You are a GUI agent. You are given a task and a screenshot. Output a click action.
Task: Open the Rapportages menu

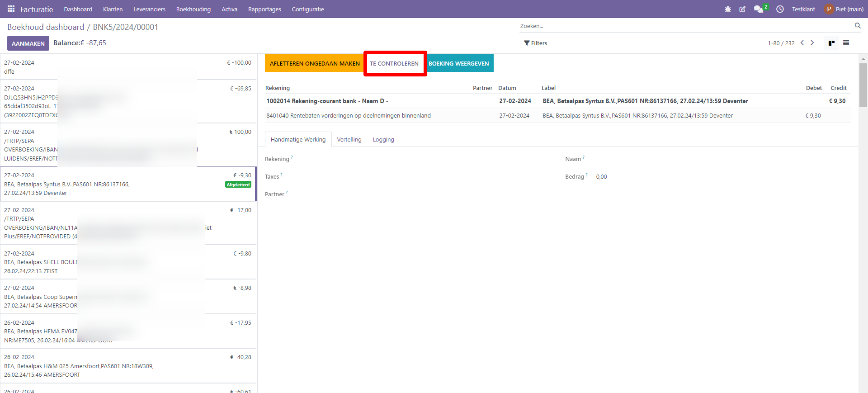264,9
